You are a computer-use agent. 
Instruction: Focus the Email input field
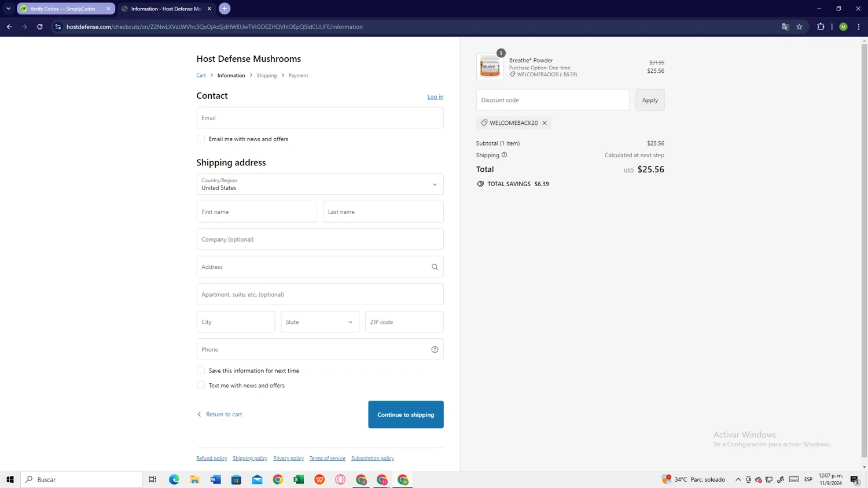(320, 118)
